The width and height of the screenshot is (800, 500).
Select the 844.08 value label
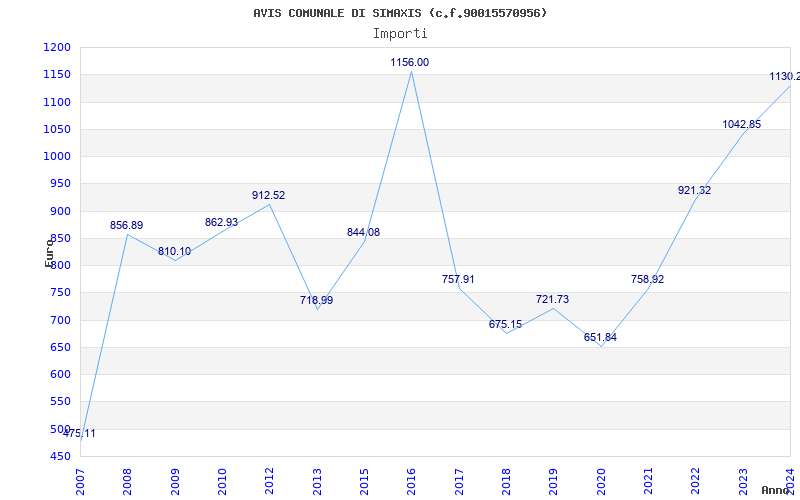[x=363, y=233]
